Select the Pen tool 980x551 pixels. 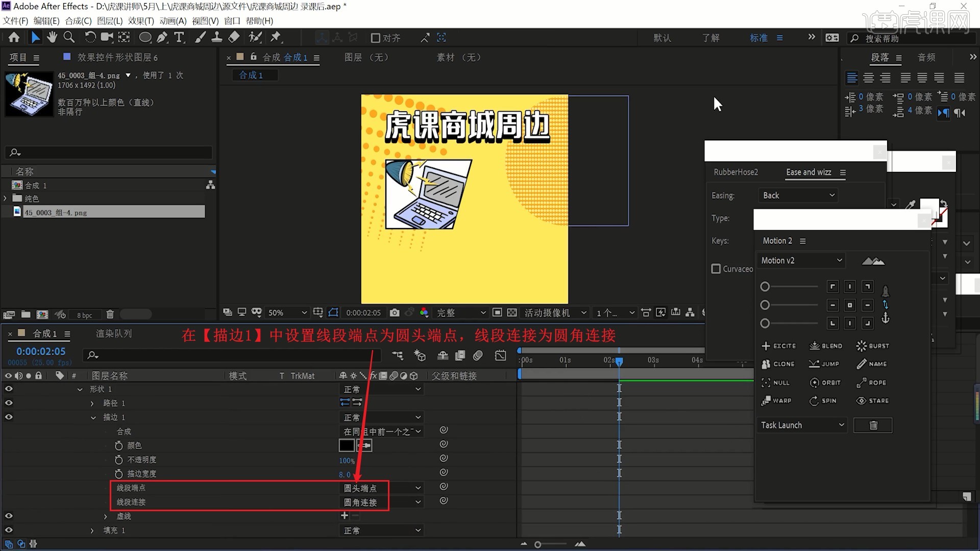point(162,37)
